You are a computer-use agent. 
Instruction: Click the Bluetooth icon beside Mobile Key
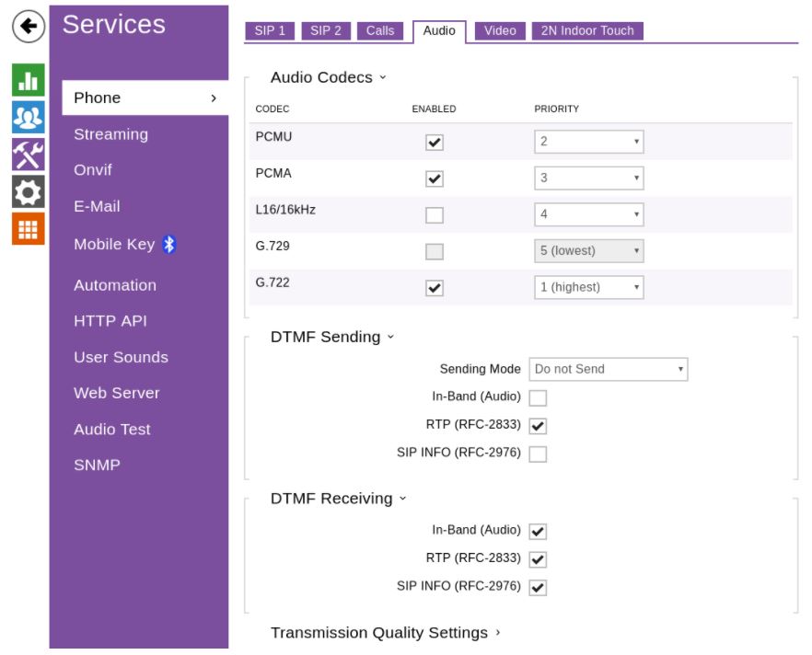(x=169, y=244)
